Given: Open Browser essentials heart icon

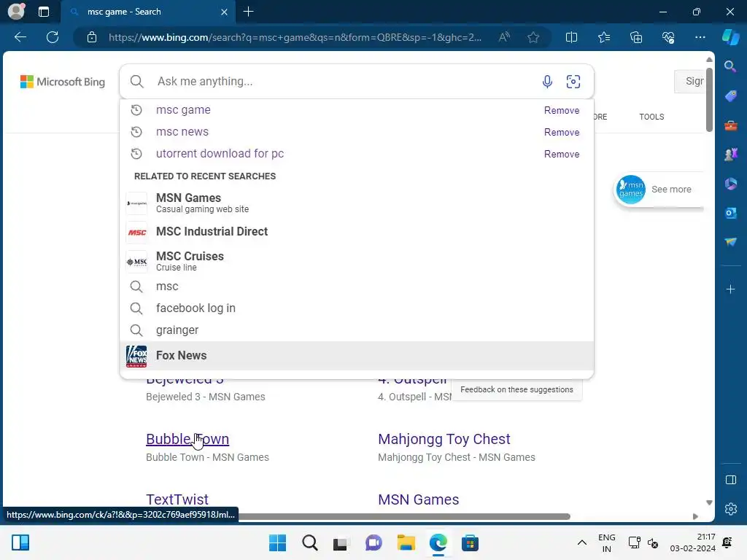Looking at the screenshot, I should (x=668, y=37).
